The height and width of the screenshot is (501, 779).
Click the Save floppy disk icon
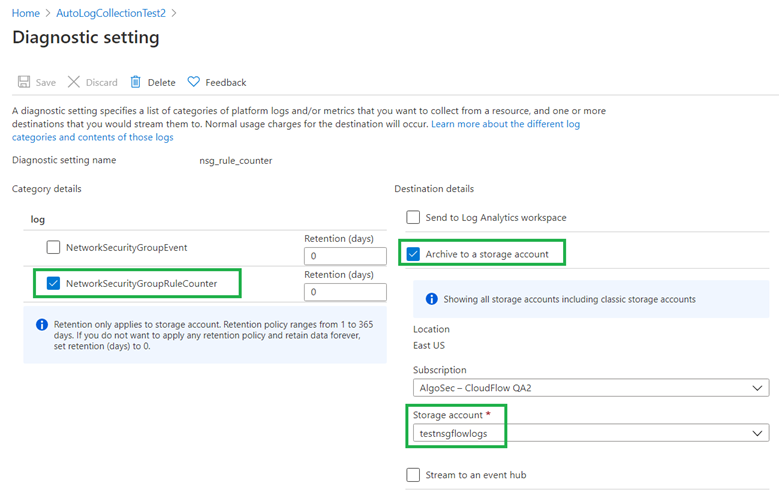[24, 82]
